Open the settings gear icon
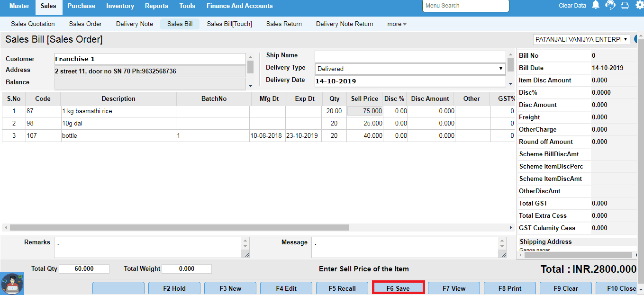The width and height of the screenshot is (644, 295). pyautogui.click(x=639, y=5)
